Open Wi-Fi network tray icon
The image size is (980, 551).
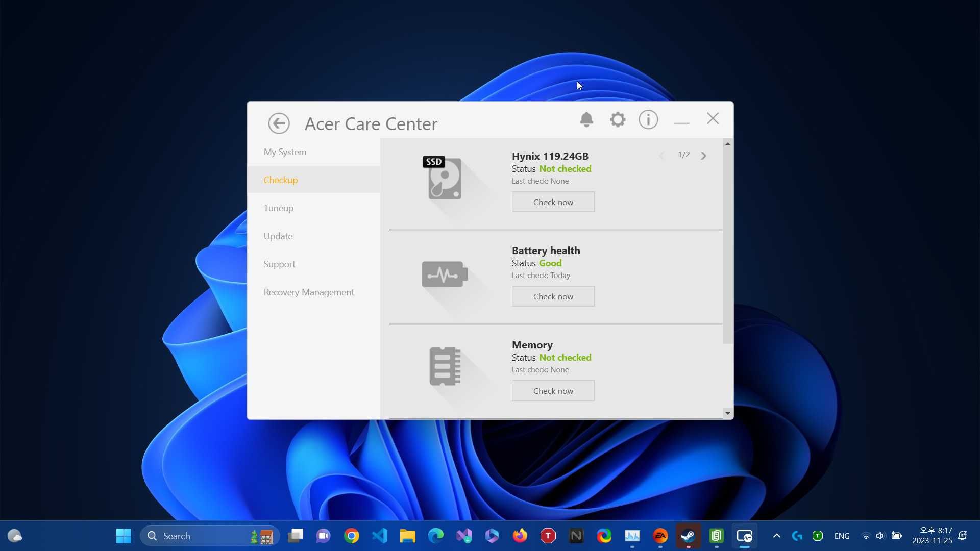tap(866, 536)
